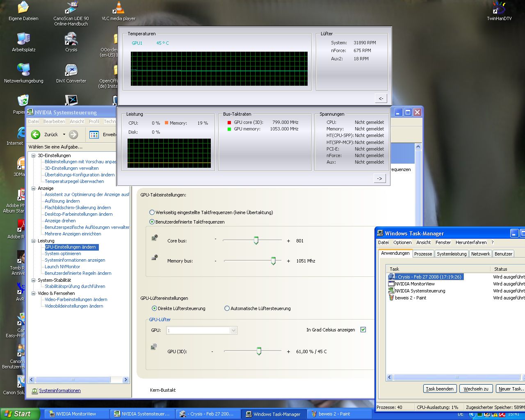Click the GPU (3D) fan icon

154,347
